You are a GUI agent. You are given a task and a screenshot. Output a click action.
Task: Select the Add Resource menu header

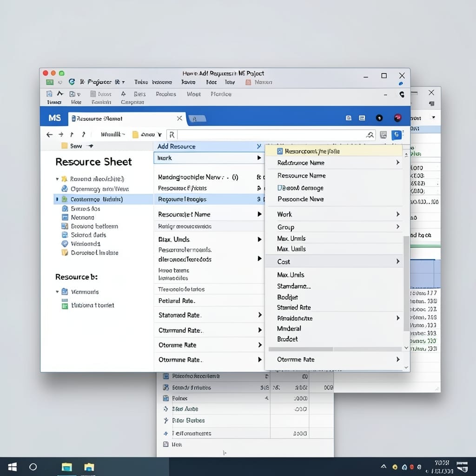pos(209,146)
